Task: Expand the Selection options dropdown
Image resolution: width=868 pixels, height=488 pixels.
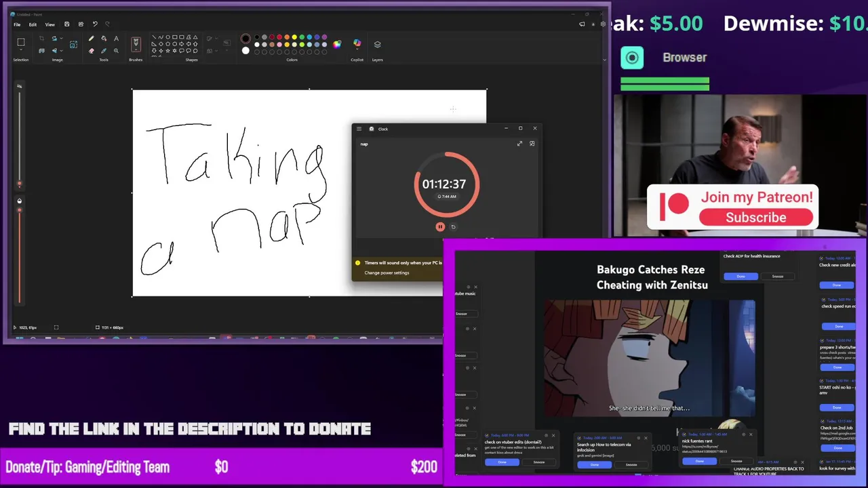Action: pyautogui.click(x=21, y=50)
